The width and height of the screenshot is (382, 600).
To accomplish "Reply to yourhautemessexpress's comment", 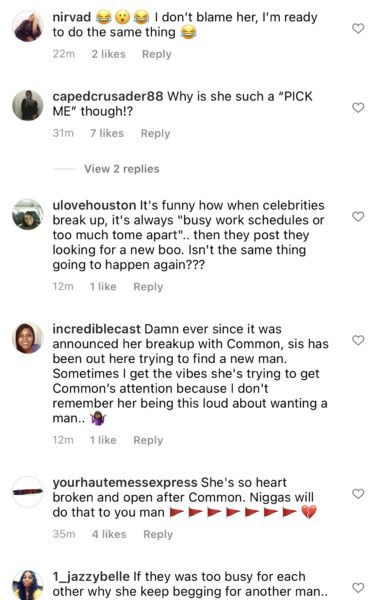I will pyautogui.click(x=158, y=534).
